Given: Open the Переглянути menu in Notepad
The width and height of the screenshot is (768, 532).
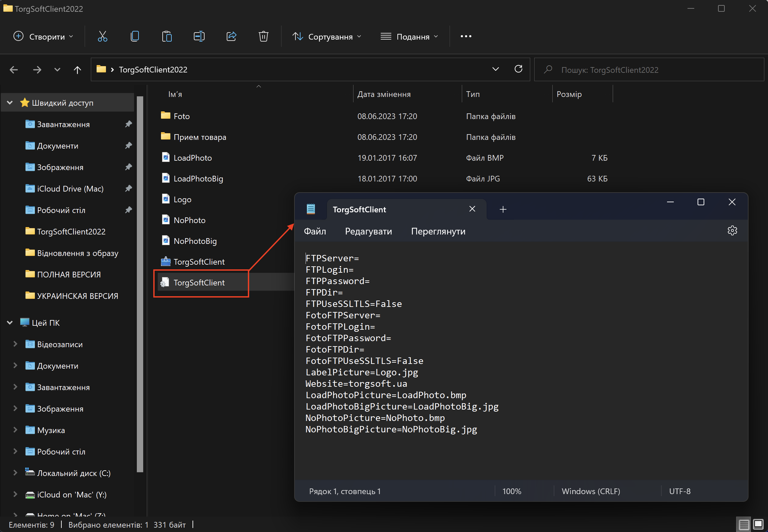Looking at the screenshot, I should [x=438, y=231].
